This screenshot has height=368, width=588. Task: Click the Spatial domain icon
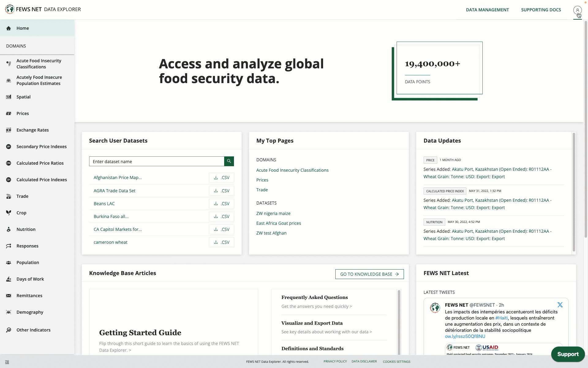[9, 97]
